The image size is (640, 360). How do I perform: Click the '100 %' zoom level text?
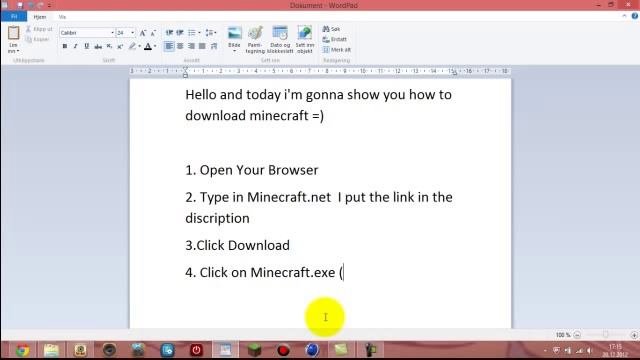563,335
